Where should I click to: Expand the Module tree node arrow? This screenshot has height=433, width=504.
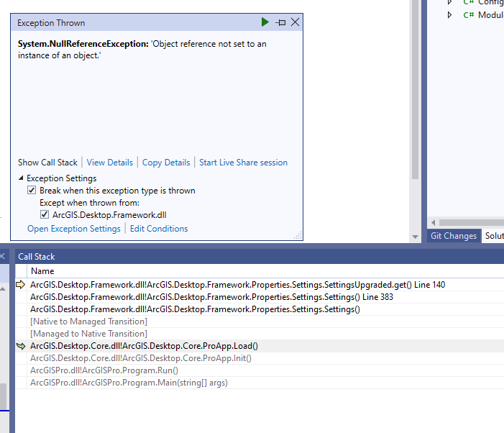click(449, 15)
